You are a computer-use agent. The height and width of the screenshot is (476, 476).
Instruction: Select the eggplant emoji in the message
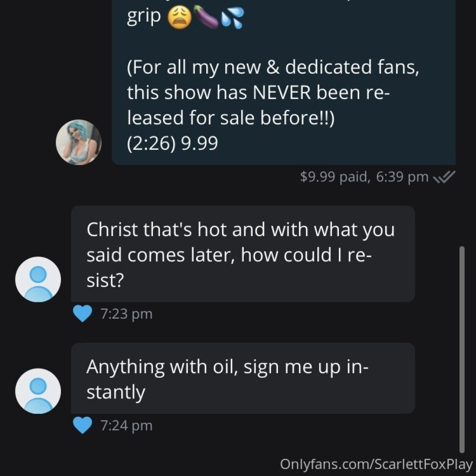pyautogui.click(x=205, y=19)
